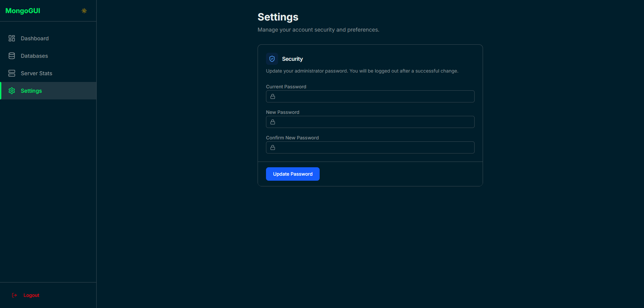Click the lock icon in Confirm New Password
The image size is (644, 308).
pos(273,147)
